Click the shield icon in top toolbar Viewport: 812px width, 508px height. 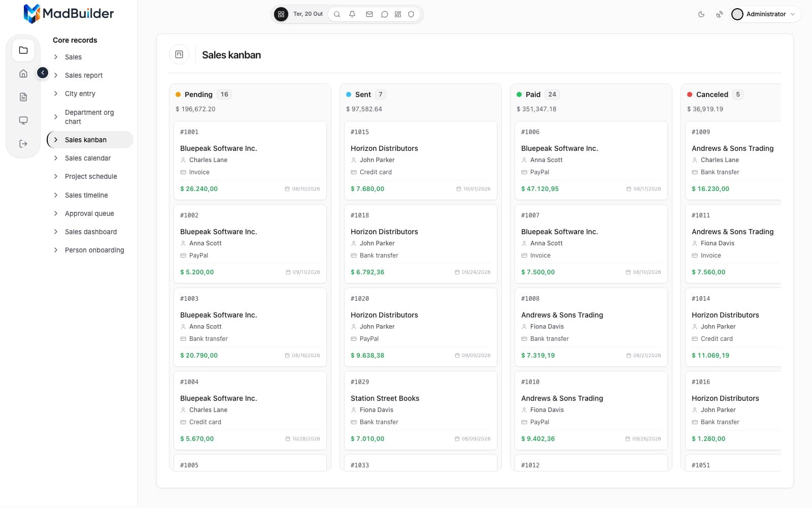[411, 14]
